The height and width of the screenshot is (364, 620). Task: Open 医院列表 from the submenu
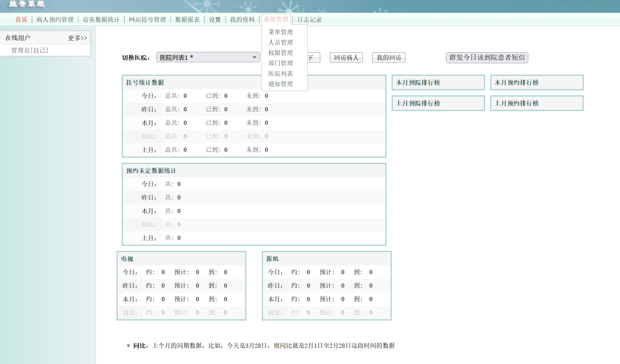(x=281, y=74)
